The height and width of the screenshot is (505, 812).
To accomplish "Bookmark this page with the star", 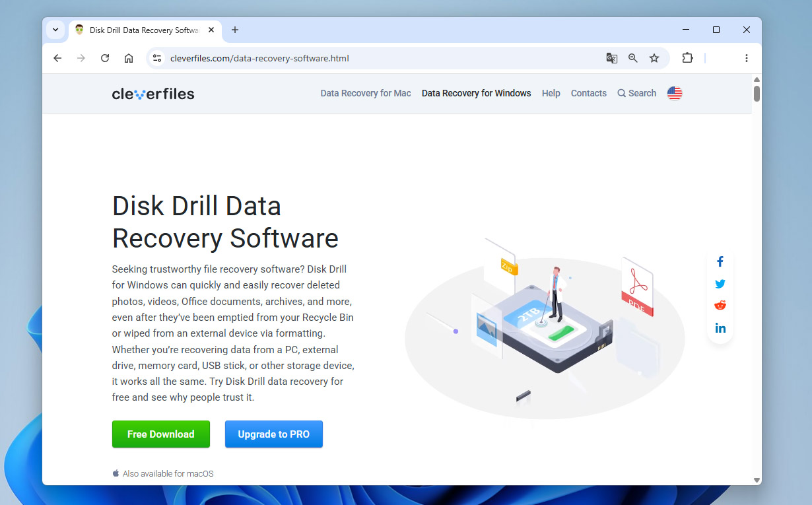I will tap(654, 58).
